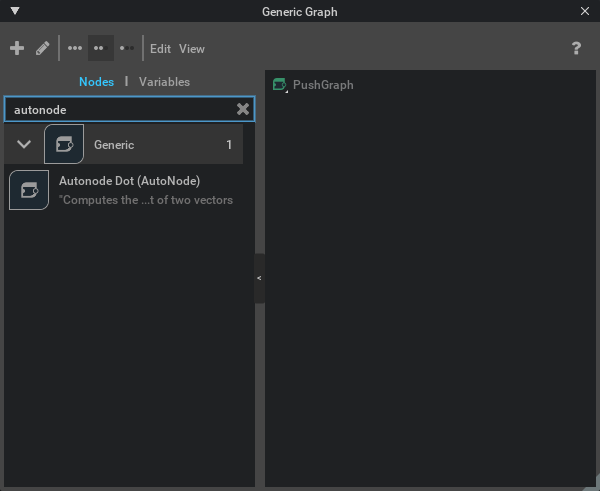Collapse the Generic category chevron
This screenshot has height=491, width=600.
pyautogui.click(x=24, y=145)
